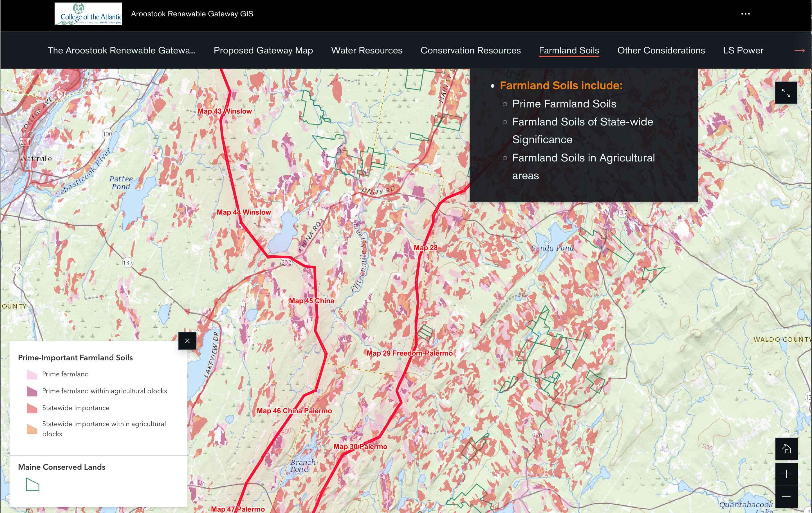The height and width of the screenshot is (513, 812).
Task: Select the Farmland Soils tab
Action: [569, 50]
